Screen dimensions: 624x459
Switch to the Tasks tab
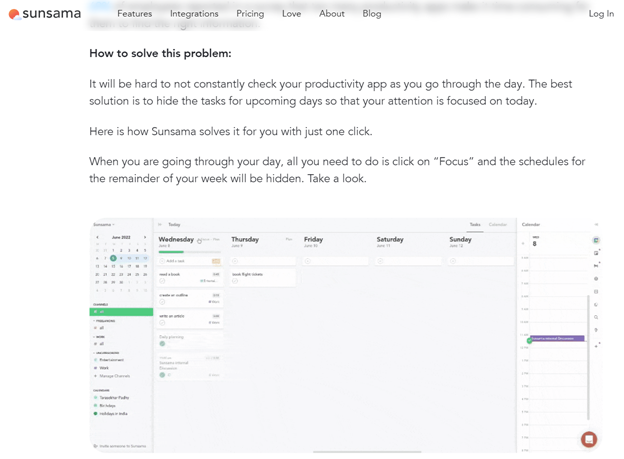point(475,225)
